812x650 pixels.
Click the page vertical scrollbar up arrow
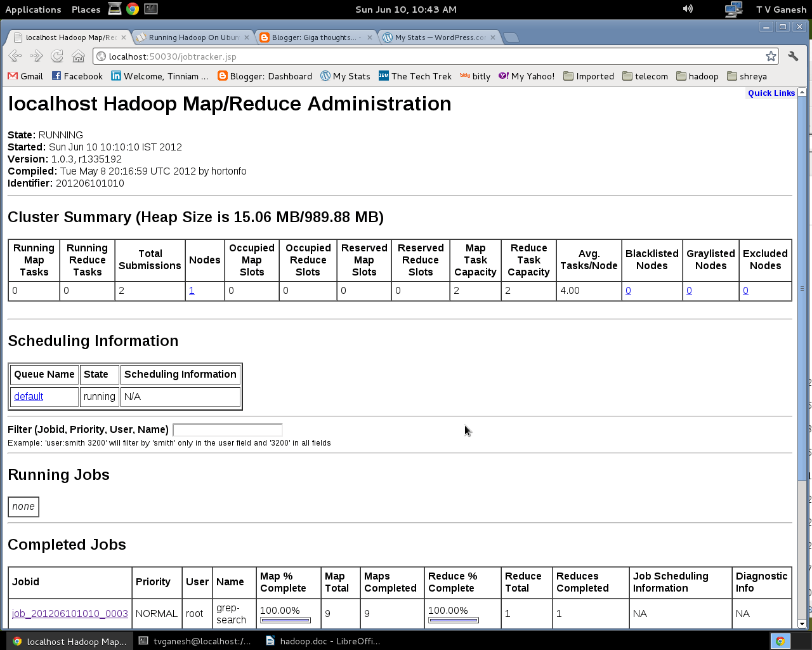(802, 92)
